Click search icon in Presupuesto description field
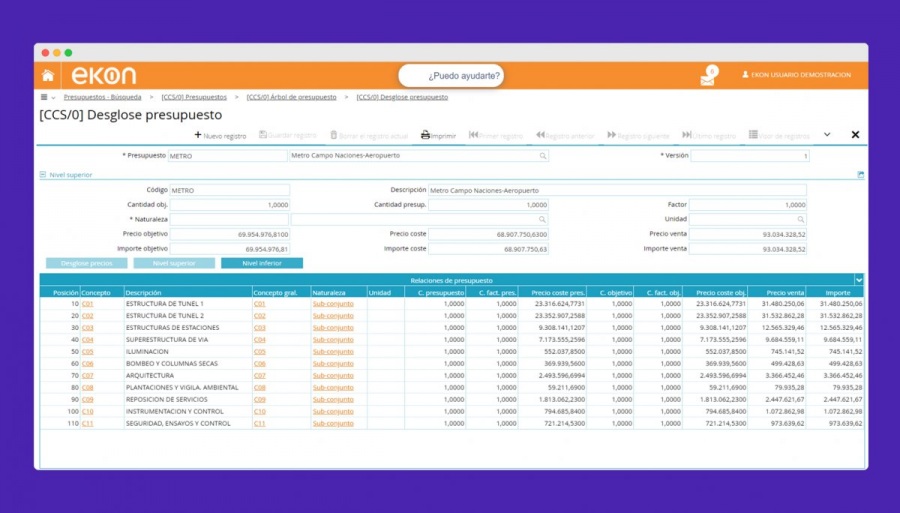 tap(542, 156)
